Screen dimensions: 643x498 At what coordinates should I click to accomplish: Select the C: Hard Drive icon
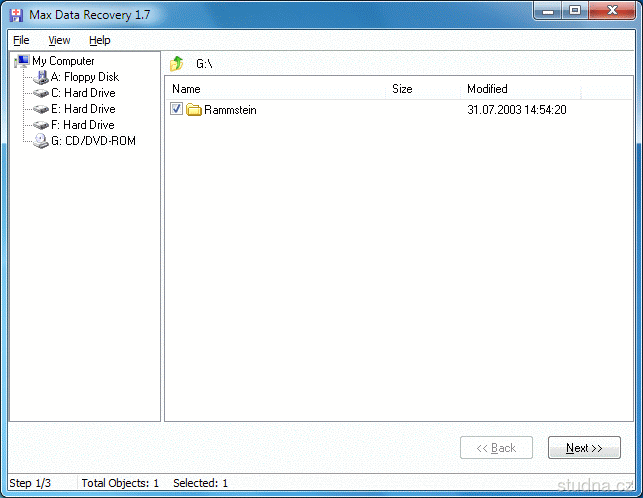coord(41,93)
